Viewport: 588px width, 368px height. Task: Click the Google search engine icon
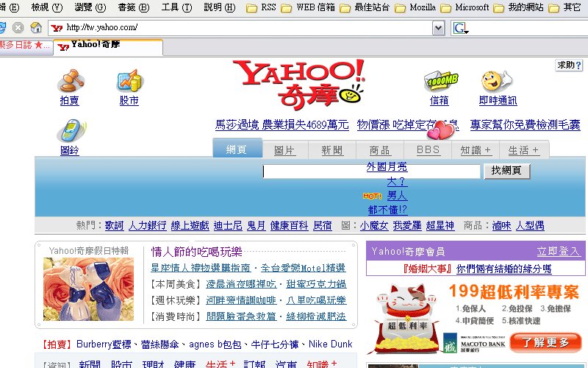461,28
